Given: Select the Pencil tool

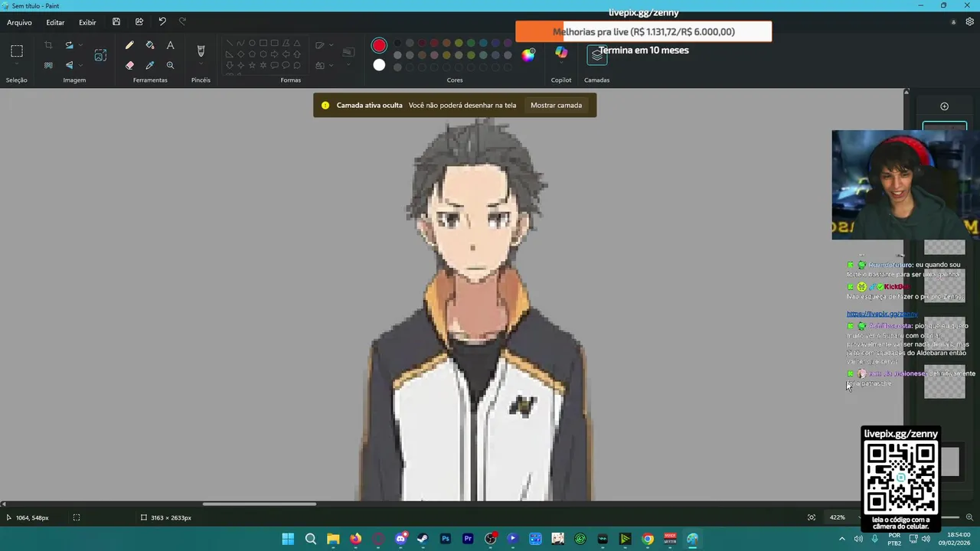Looking at the screenshot, I should pyautogui.click(x=129, y=45).
